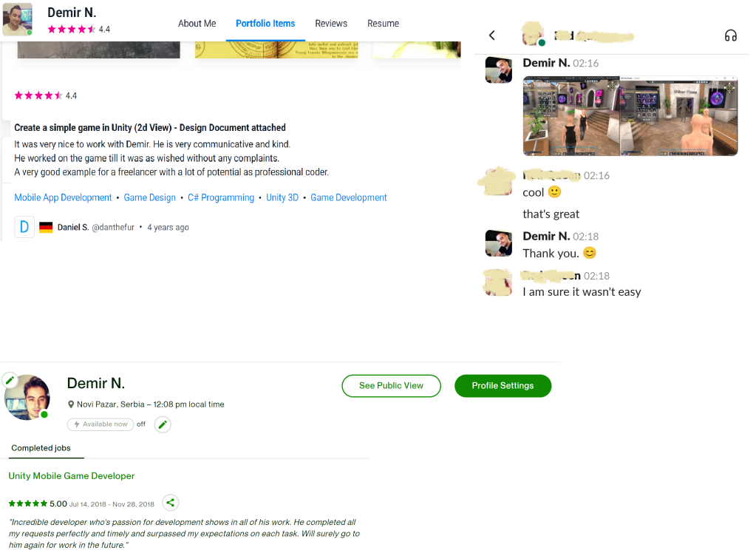Open the Unity Mobile Game Developer job link
The height and width of the screenshot is (559, 756).
click(72, 476)
